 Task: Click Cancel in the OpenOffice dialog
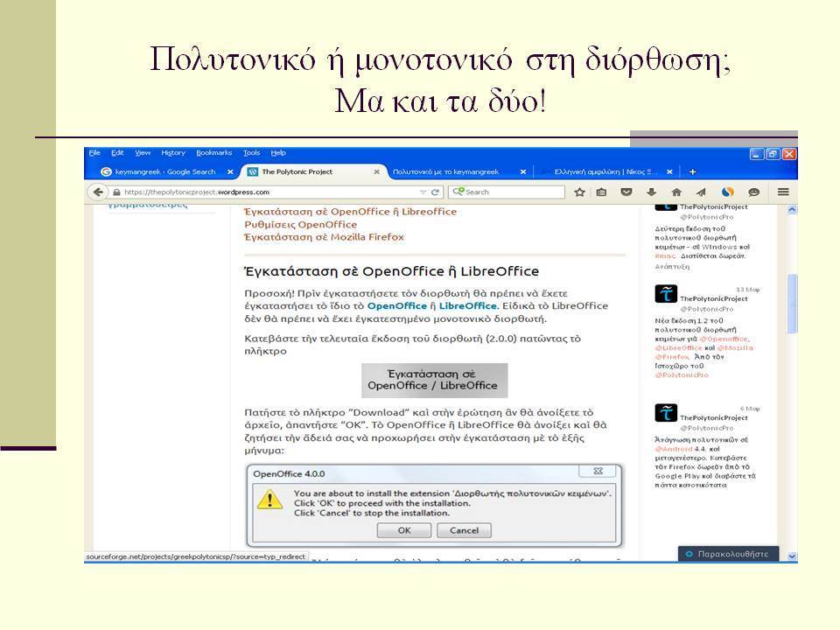point(464,530)
